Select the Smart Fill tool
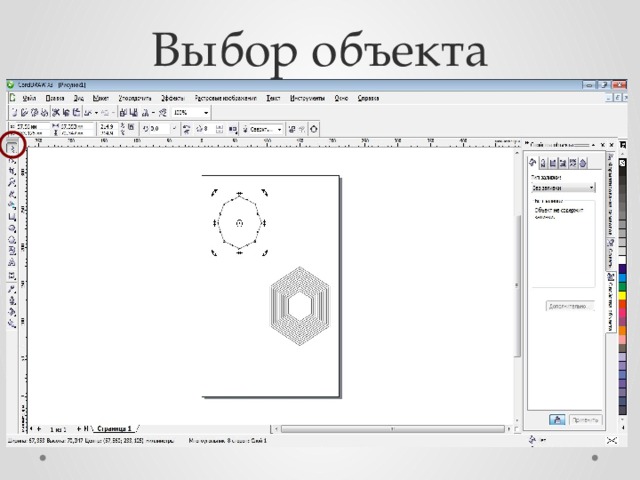640x480 pixels. click(x=12, y=205)
